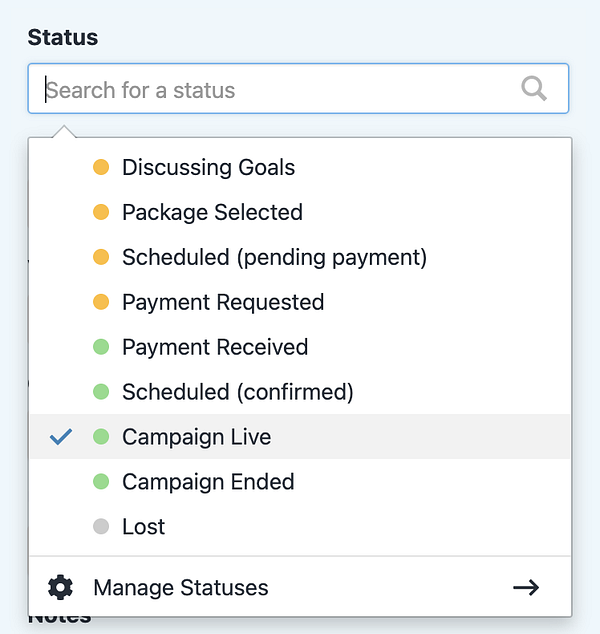Image resolution: width=600 pixels, height=634 pixels.
Task: Mark the status as Lost
Action: [143, 527]
